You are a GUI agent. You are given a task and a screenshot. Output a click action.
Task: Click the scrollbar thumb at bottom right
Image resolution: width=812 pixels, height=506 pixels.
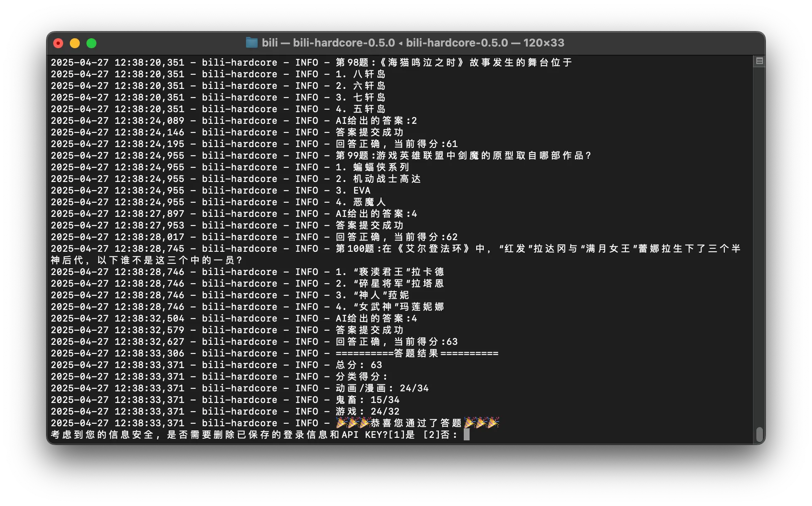[759, 435]
